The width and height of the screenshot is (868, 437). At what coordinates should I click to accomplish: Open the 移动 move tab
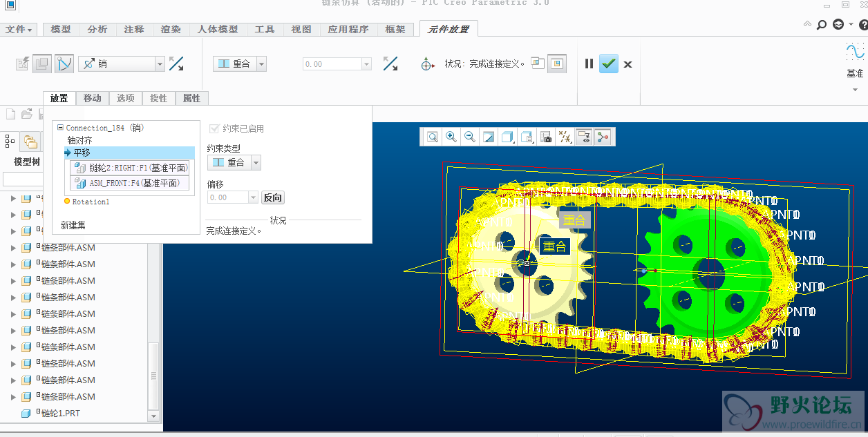[92, 98]
